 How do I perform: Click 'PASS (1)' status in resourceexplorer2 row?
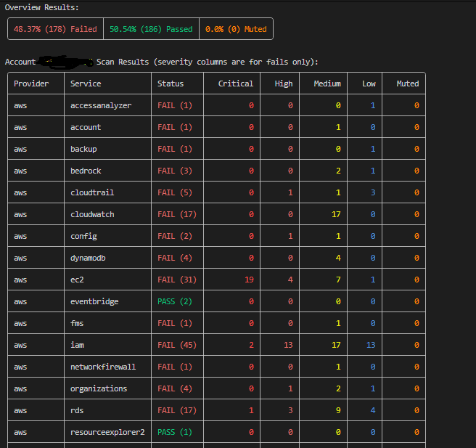tap(175, 432)
